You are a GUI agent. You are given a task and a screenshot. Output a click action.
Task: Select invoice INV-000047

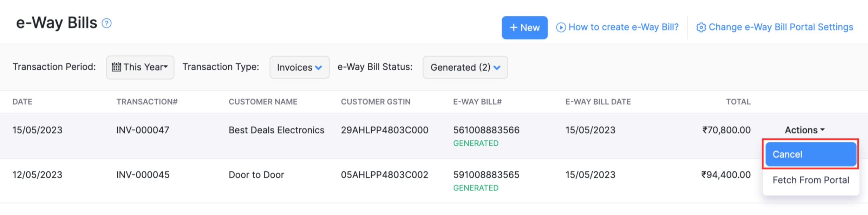(x=143, y=130)
